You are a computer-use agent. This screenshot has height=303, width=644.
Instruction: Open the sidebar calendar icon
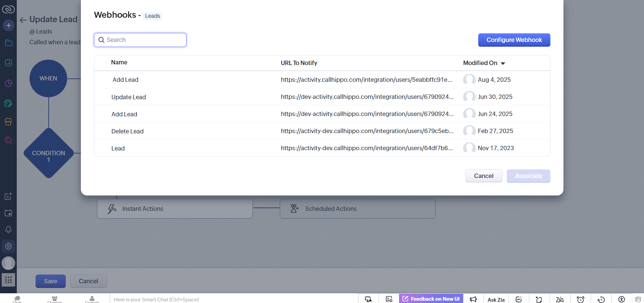tap(8, 213)
